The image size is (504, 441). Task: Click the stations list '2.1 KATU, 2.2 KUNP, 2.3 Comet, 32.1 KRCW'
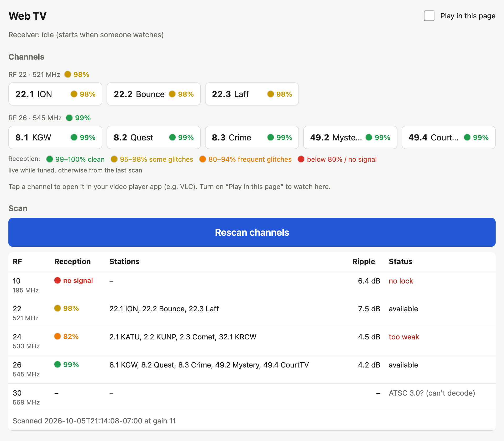(183, 337)
